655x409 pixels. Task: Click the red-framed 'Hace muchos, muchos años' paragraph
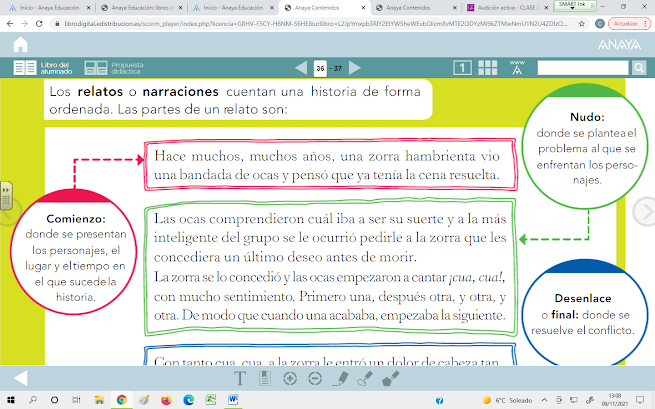click(330, 165)
